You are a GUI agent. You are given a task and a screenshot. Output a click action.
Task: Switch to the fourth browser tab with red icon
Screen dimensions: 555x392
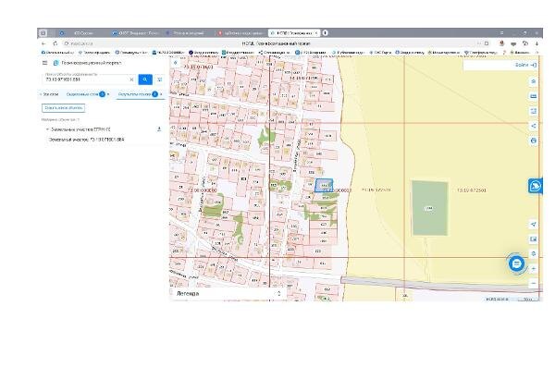[240, 33]
